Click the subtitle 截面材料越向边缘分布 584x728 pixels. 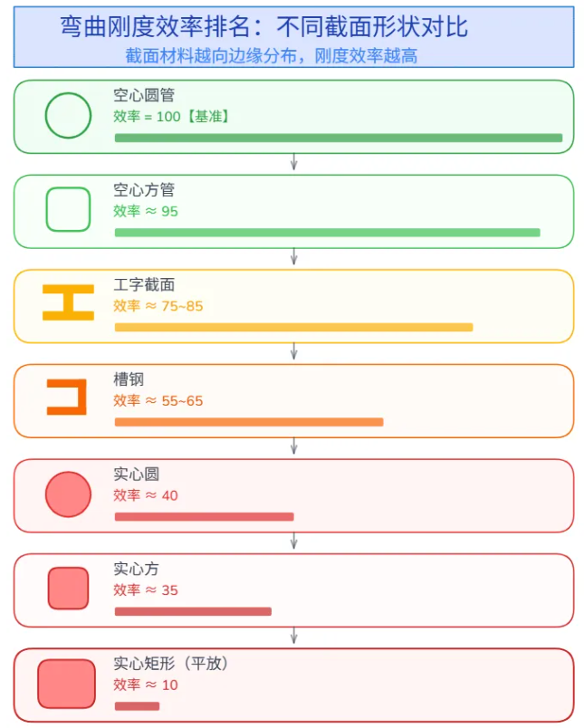[211, 56]
